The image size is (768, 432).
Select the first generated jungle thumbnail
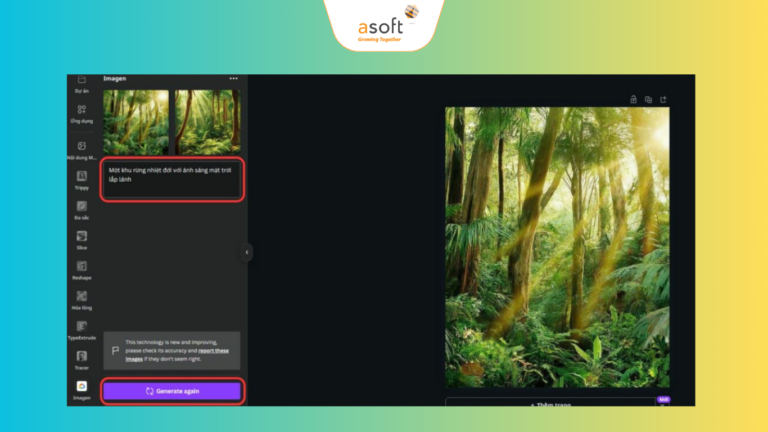tap(137, 121)
